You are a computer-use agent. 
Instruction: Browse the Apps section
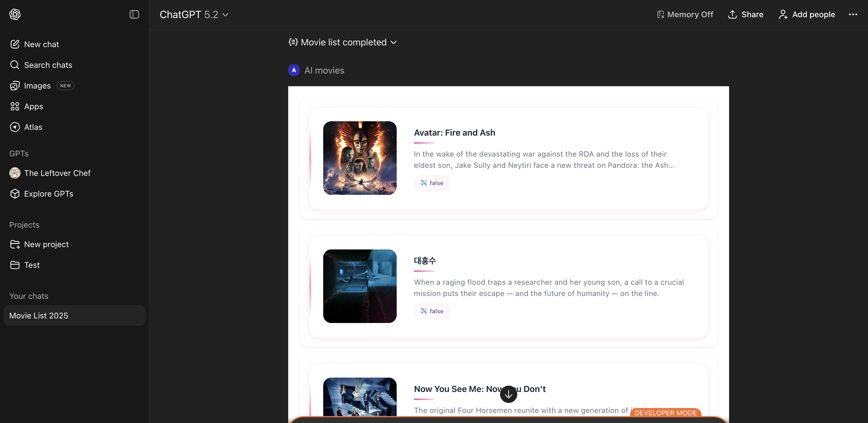tap(33, 106)
